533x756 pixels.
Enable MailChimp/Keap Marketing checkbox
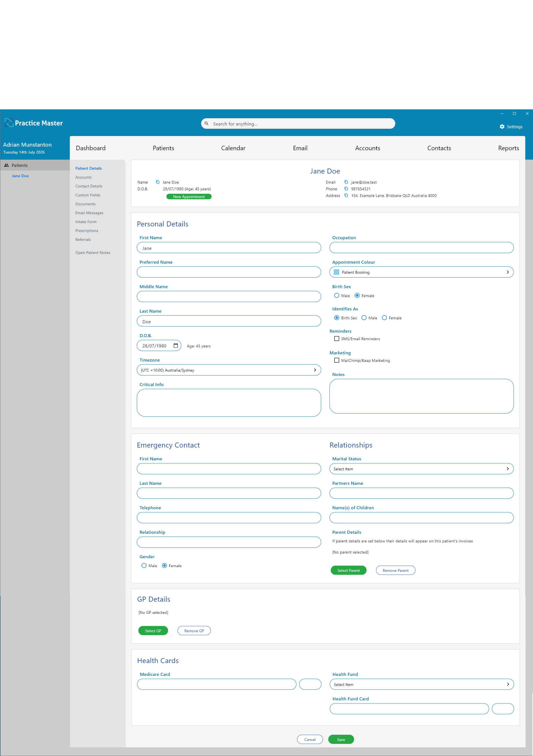coord(336,360)
